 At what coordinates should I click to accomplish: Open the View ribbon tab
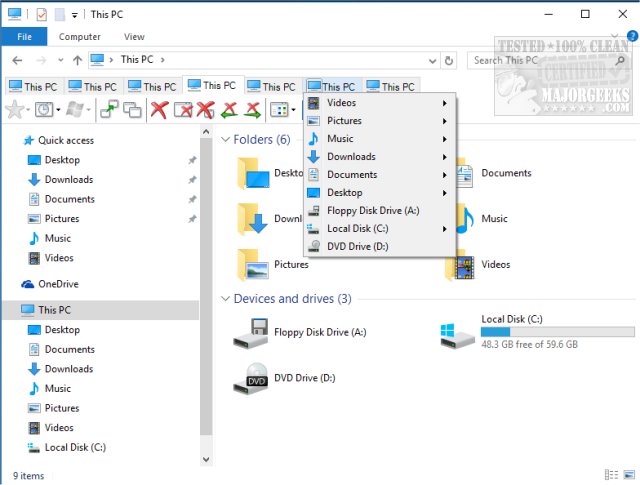pos(134,37)
